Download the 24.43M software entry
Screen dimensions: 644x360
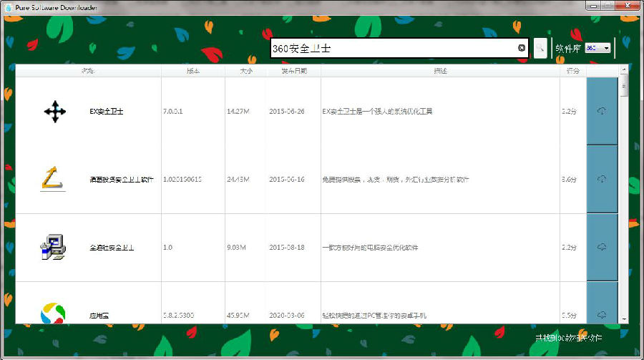point(602,179)
